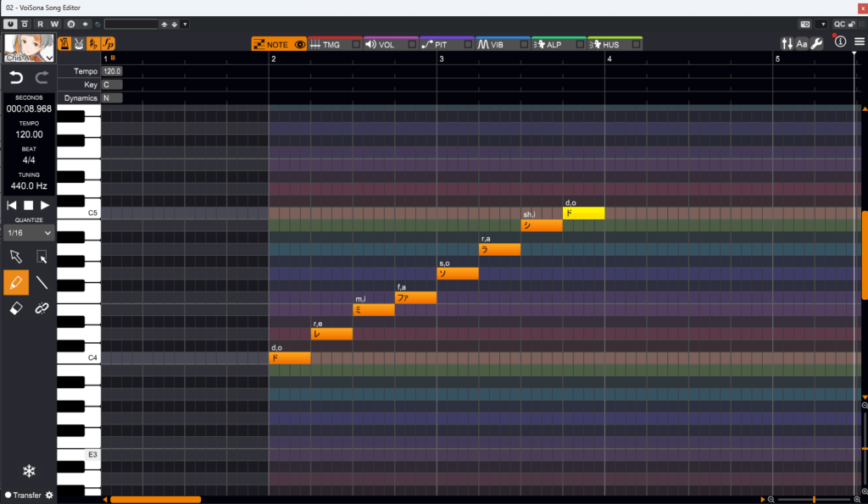Toggle the QC lock icon
868x504 pixels.
pyautogui.click(x=851, y=25)
